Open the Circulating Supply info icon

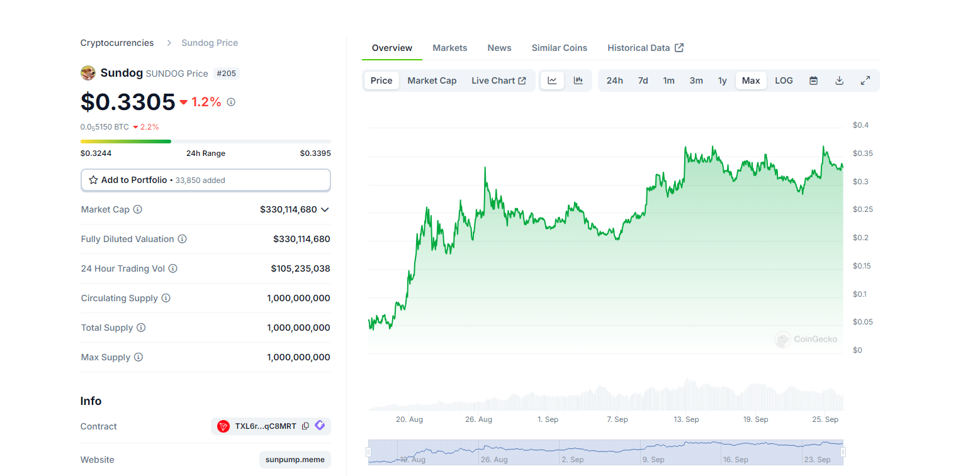pos(166,298)
